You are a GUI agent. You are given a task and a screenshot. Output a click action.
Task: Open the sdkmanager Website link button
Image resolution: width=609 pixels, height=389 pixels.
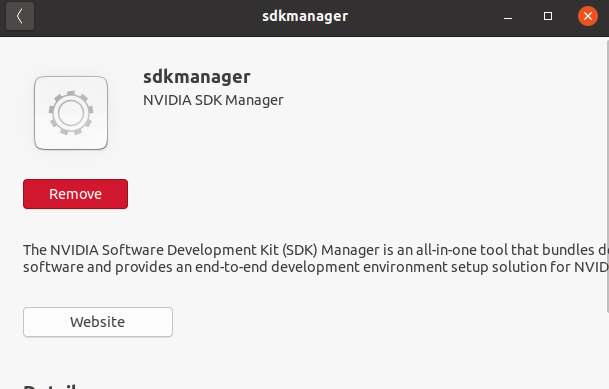click(x=98, y=322)
